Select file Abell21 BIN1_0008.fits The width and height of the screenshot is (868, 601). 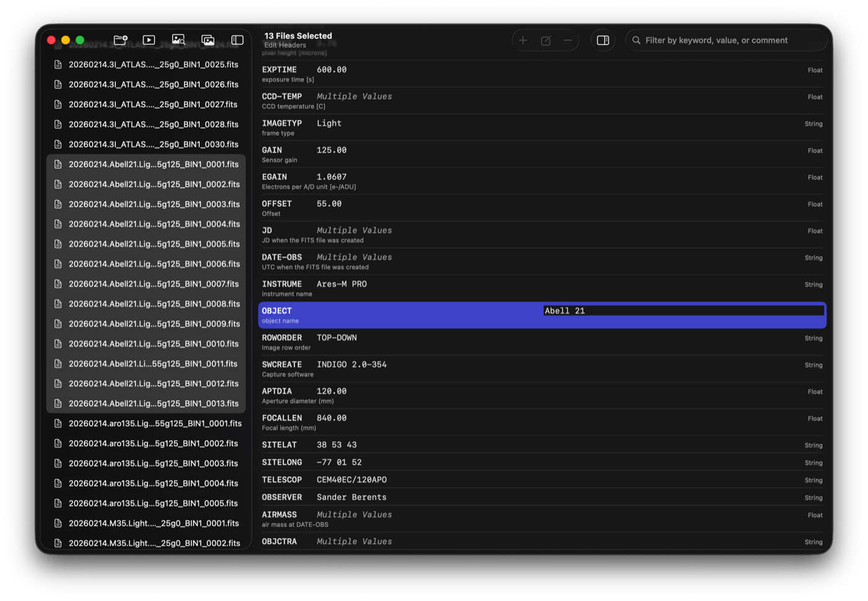tap(146, 304)
